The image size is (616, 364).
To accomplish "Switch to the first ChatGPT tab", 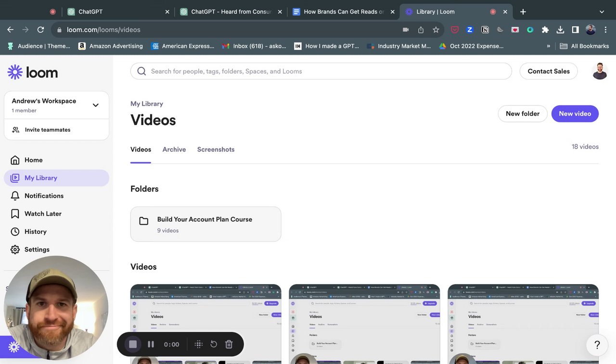I will pos(119,12).
